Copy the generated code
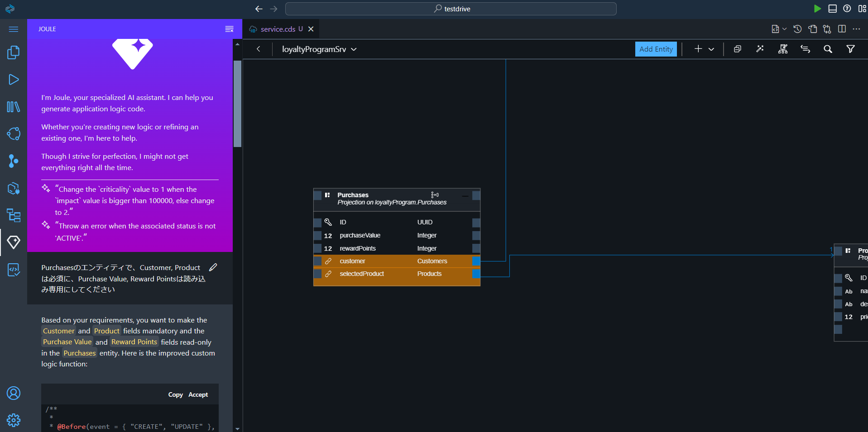This screenshot has width=868, height=432. tap(176, 394)
